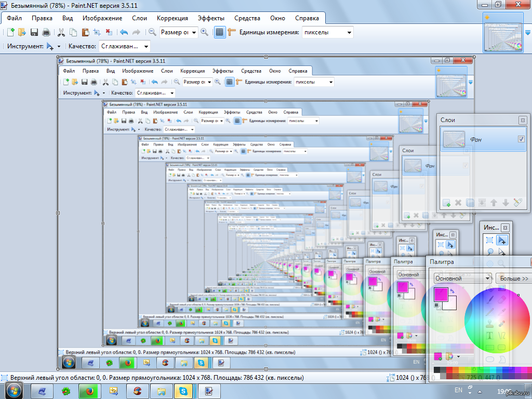This screenshot has height=399, width=532.
Task: Save the image with the floppy icon
Action: tap(34, 32)
